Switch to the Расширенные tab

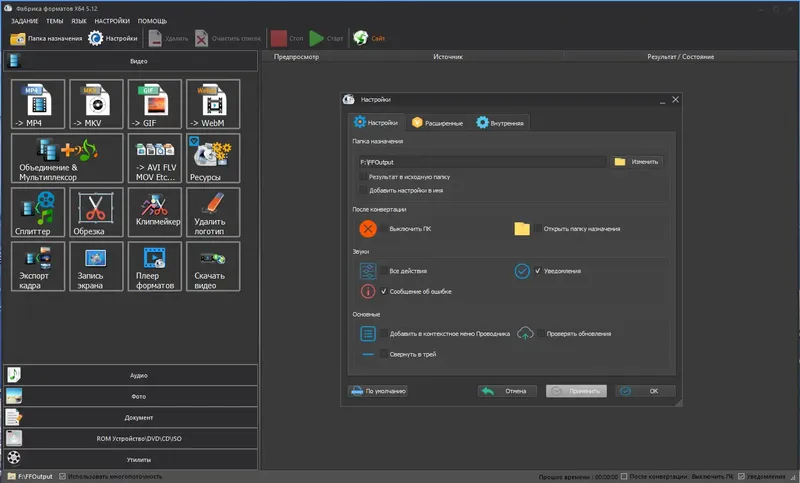click(x=438, y=123)
